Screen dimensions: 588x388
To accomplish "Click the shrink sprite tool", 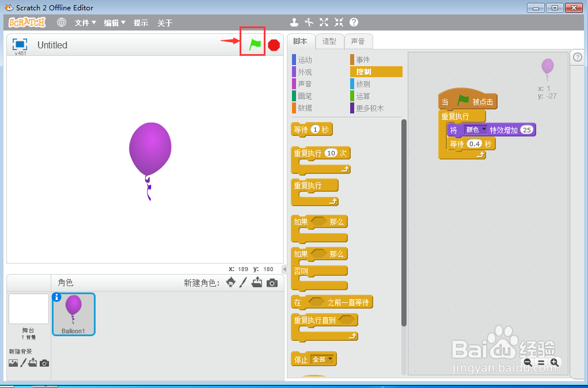I will 338,22.
